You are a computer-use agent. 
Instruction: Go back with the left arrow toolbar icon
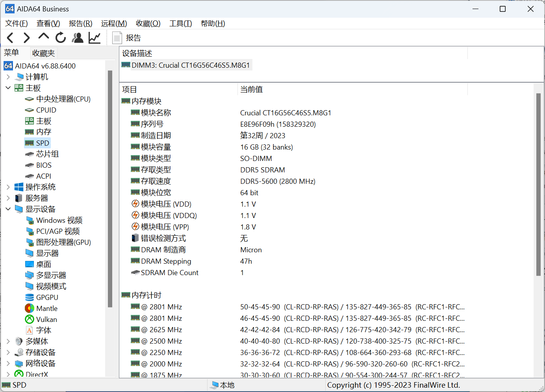click(x=10, y=38)
